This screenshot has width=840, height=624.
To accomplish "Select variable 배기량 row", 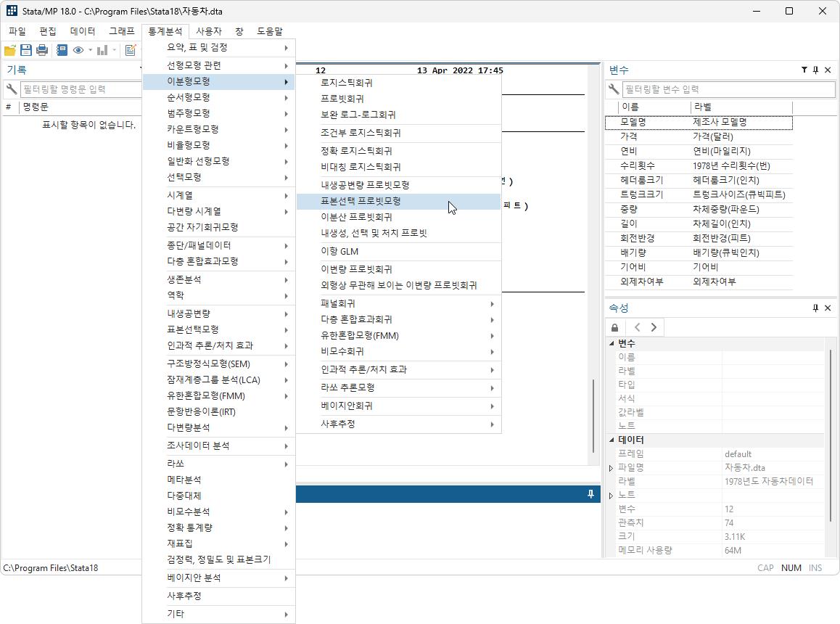I will tap(699, 253).
